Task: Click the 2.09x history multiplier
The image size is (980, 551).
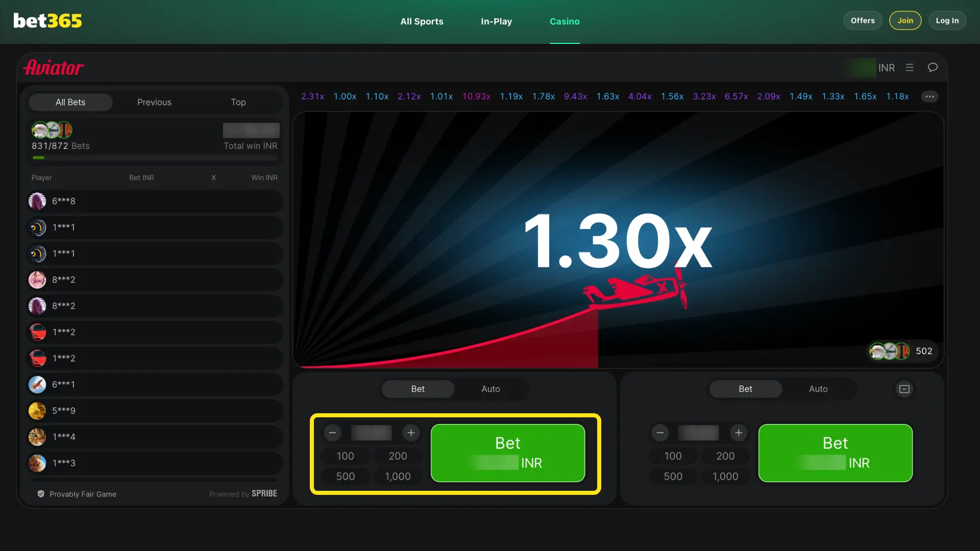Action: click(x=768, y=96)
